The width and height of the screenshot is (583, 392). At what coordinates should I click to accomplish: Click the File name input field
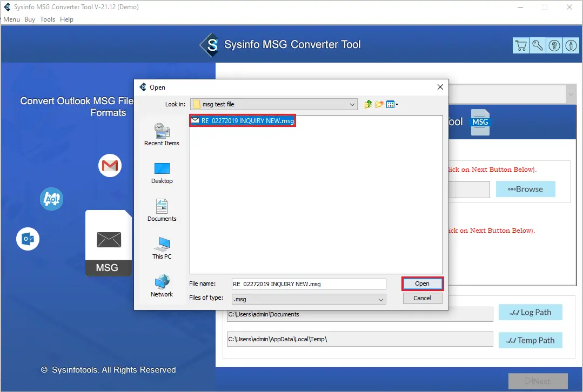point(308,284)
